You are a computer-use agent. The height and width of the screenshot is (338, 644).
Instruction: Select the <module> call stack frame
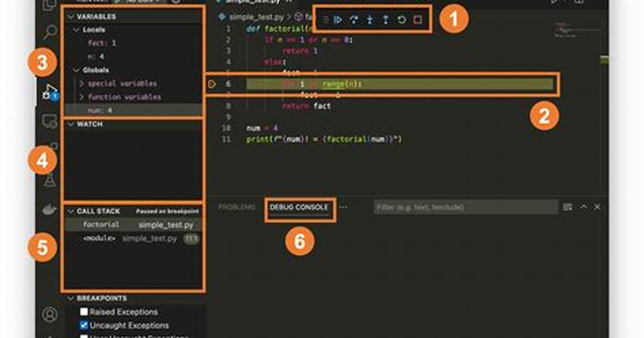134,238
